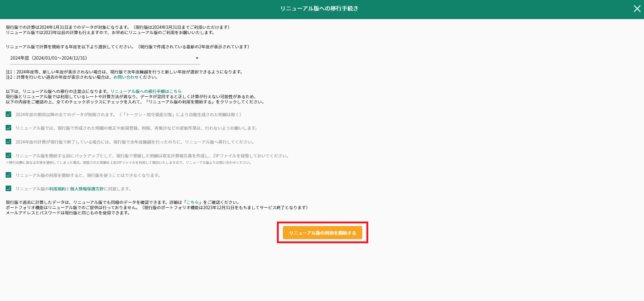Toggle checkbox 現行版を使うことはできなくなります
The image size is (644, 301).
click(x=9, y=175)
